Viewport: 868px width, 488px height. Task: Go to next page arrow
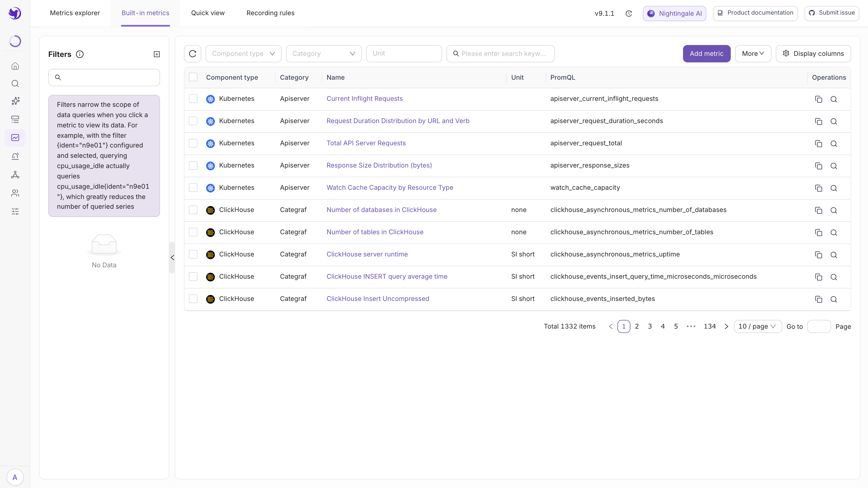click(726, 326)
